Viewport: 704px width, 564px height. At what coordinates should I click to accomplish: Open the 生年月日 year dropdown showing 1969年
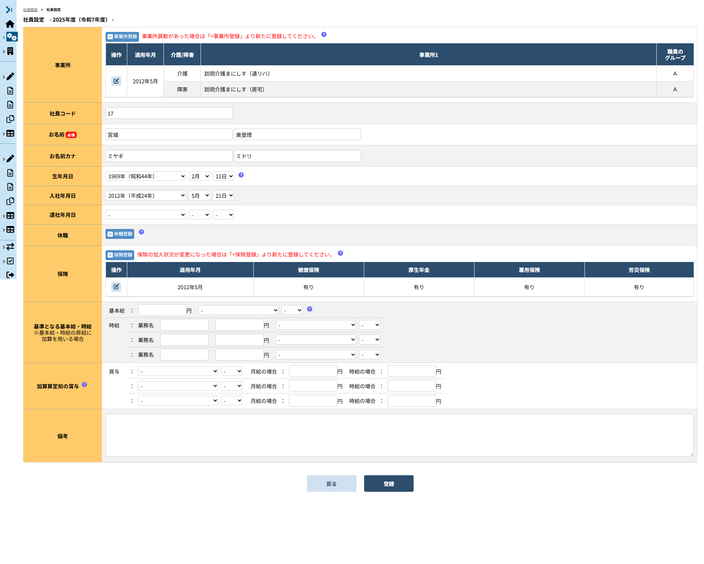(x=146, y=176)
